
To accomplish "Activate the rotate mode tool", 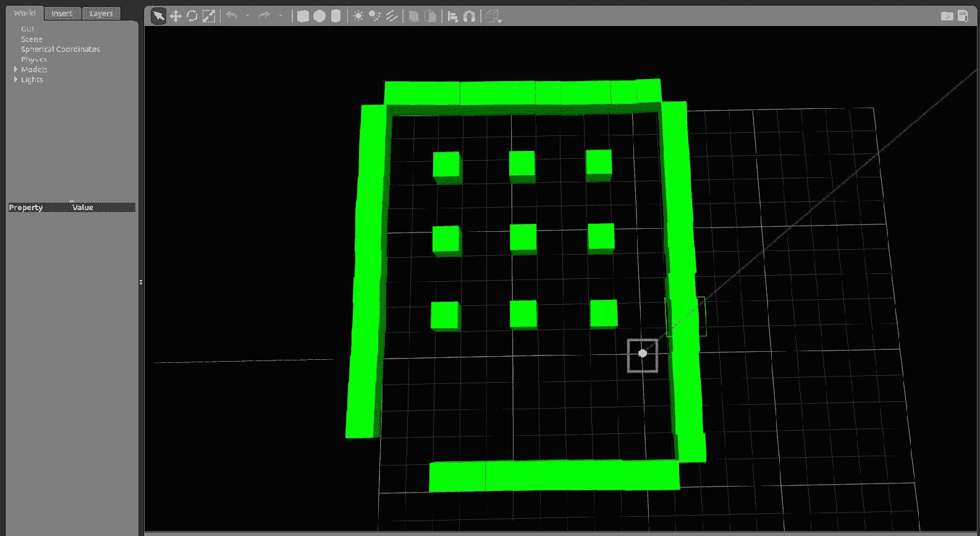I will click(x=192, y=16).
